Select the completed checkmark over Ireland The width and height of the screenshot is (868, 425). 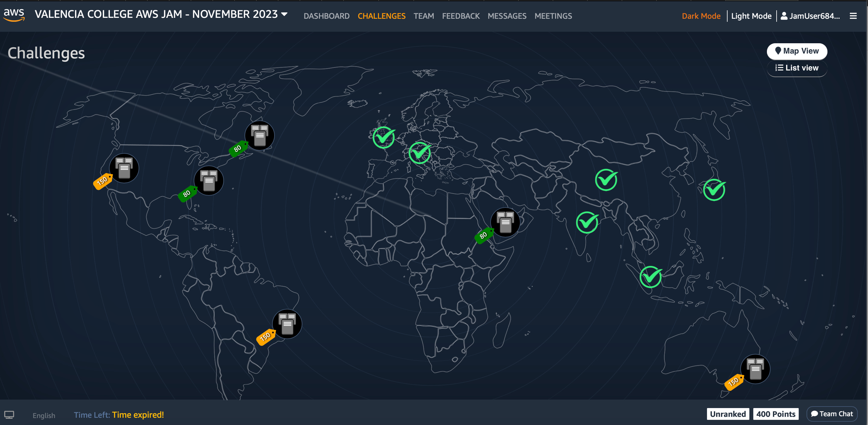click(384, 137)
